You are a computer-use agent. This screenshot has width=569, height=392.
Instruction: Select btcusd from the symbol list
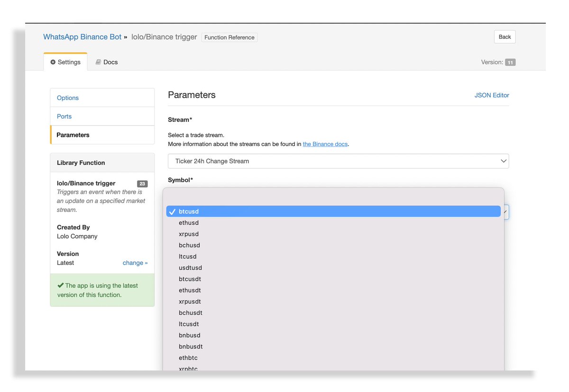(333, 211)
